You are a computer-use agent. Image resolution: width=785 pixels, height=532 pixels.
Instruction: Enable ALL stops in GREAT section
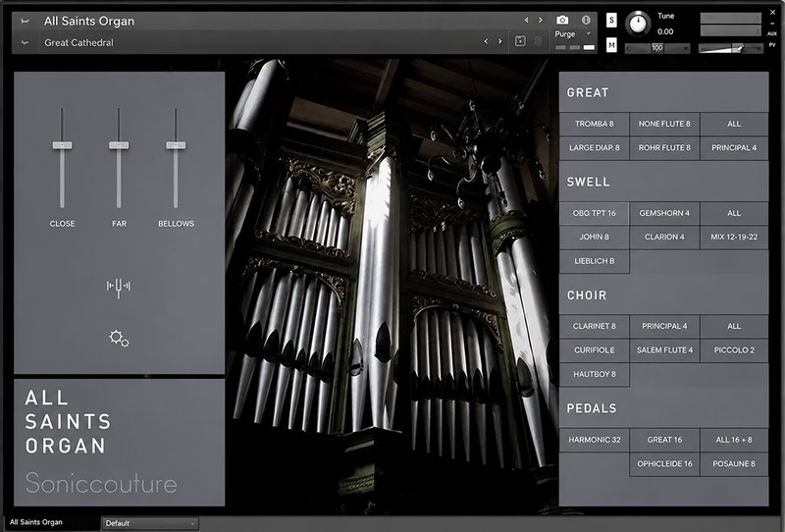point(734,124)
